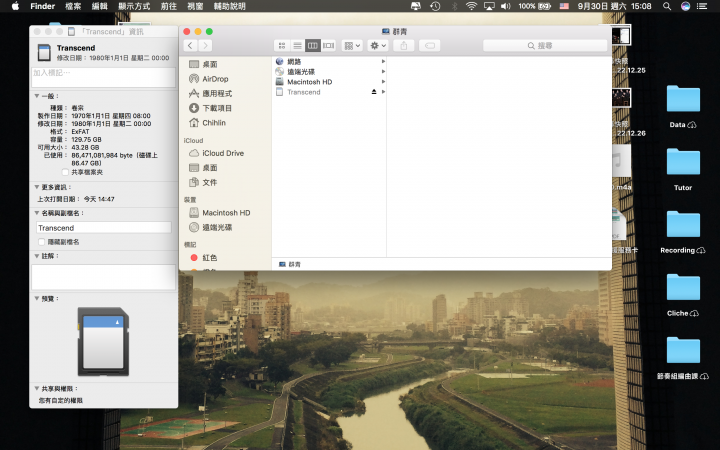The image size is (720, 450).
Task: Open the 檔案 menu
Action: [73, 6]
